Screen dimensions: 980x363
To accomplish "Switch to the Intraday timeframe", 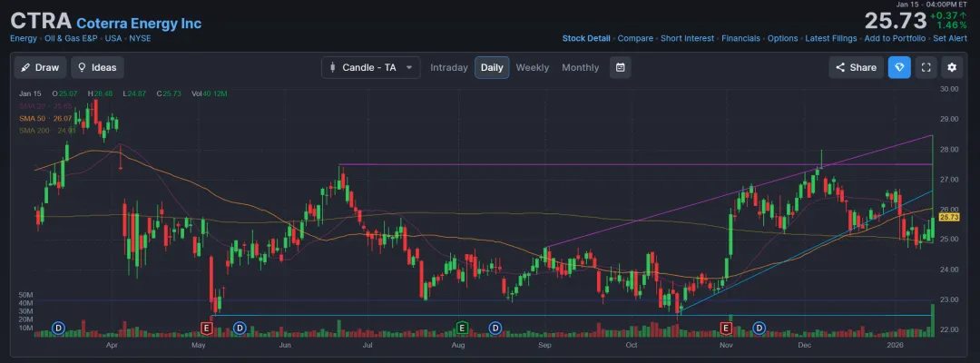I will 449,67.
